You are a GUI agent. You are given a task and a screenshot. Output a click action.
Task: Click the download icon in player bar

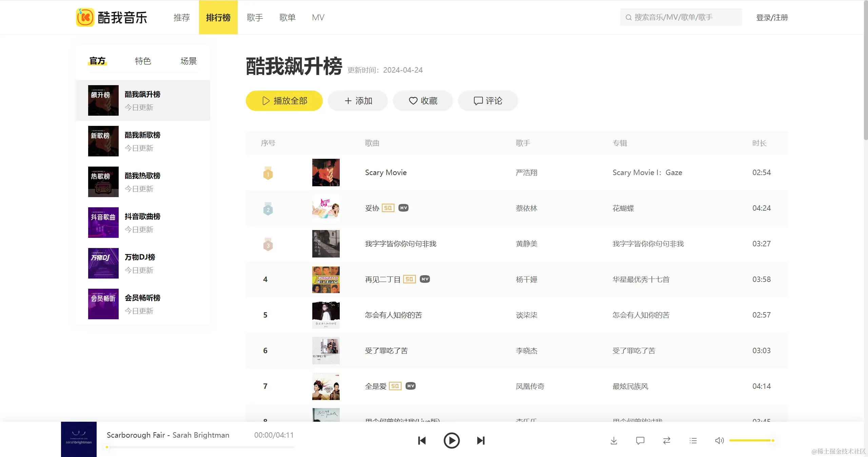[x=614, y=440]
